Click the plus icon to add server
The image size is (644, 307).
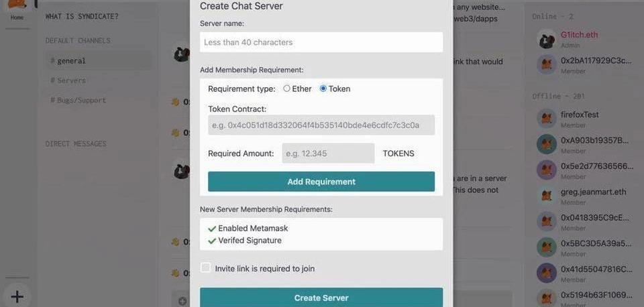click(x=17, y=296)
